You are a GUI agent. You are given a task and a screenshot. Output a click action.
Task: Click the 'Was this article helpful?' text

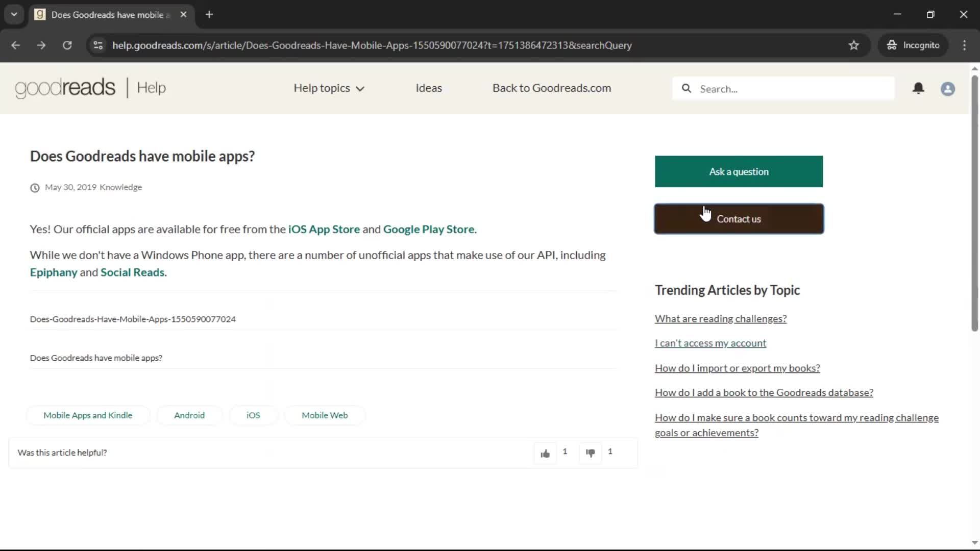62,453
